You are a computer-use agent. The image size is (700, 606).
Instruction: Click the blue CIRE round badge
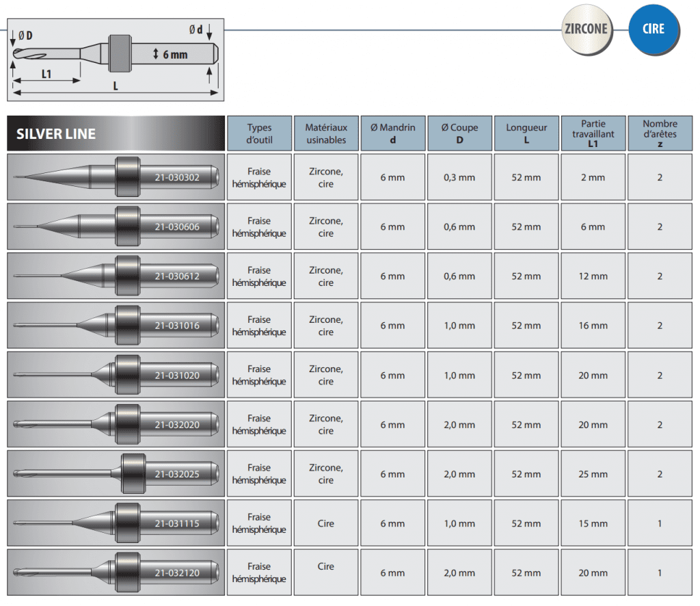[x=654, y=30]
